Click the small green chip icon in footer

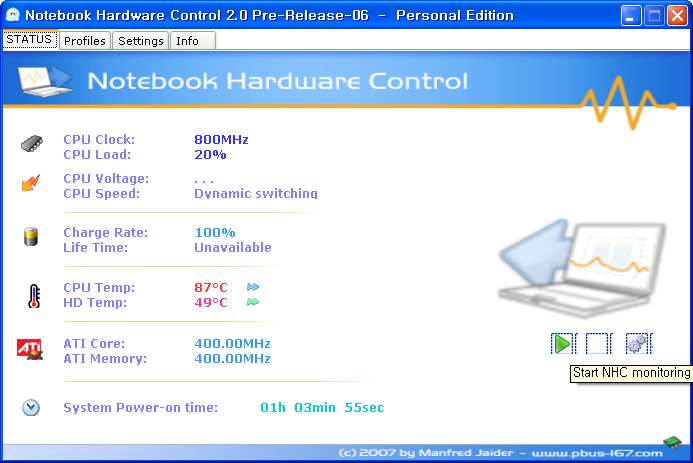(x=673, y=441)
